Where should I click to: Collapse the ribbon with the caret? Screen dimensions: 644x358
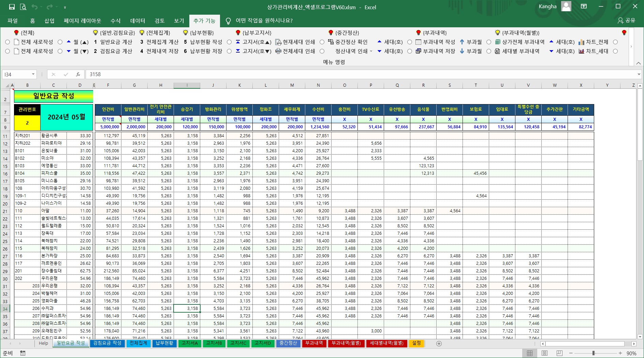tap(638, 63)
